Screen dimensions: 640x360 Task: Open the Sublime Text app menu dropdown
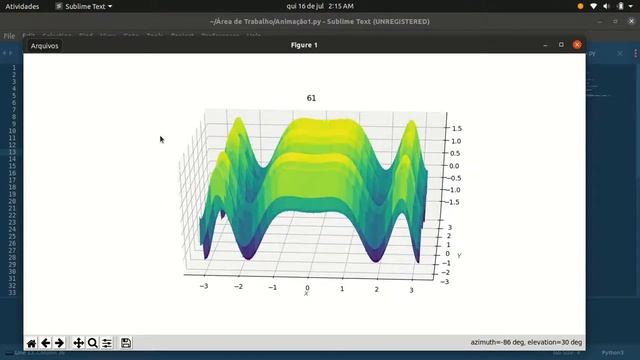84,6
